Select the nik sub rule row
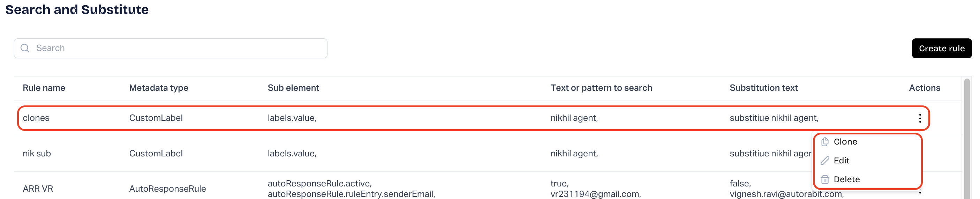The width and height of the screenshot is (980, 199). (37, 154)
